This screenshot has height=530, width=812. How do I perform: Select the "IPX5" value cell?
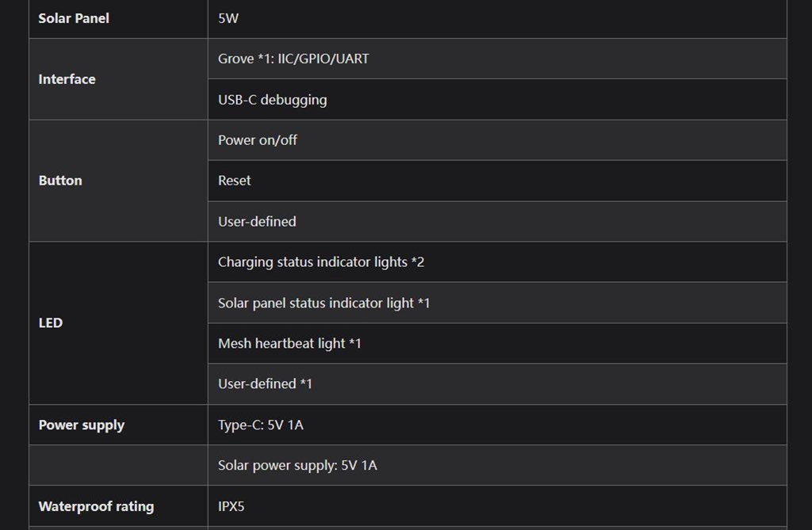pyautogui.click(x=234, y=506)
